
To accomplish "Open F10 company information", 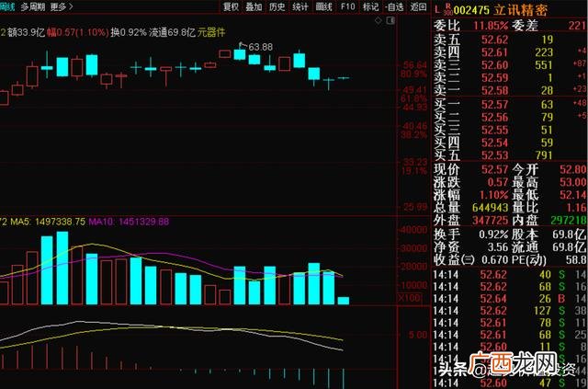I will click(x=347, y=6).
